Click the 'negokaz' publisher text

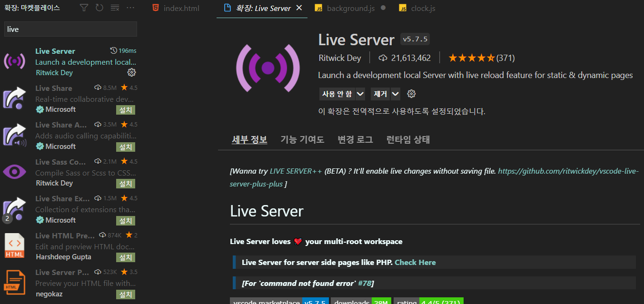49,294
